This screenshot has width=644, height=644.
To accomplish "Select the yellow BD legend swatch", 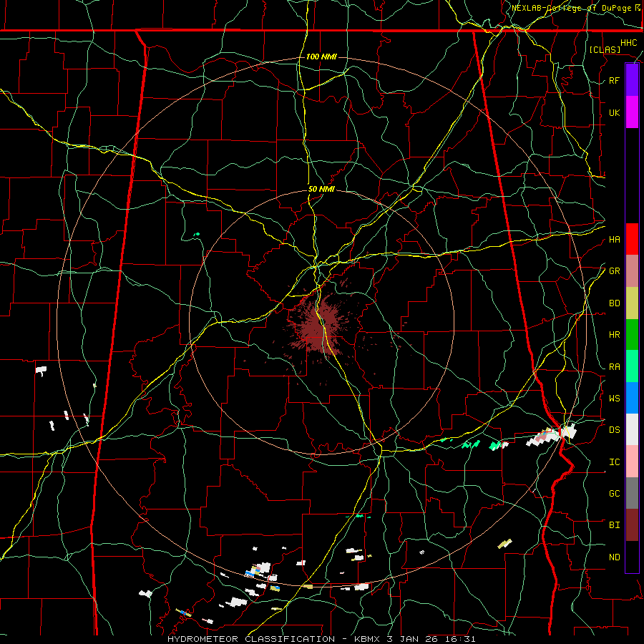I will point(632,303).
